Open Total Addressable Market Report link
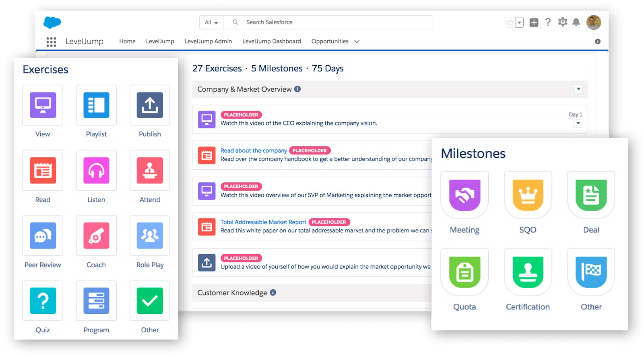 click(263, 222)
